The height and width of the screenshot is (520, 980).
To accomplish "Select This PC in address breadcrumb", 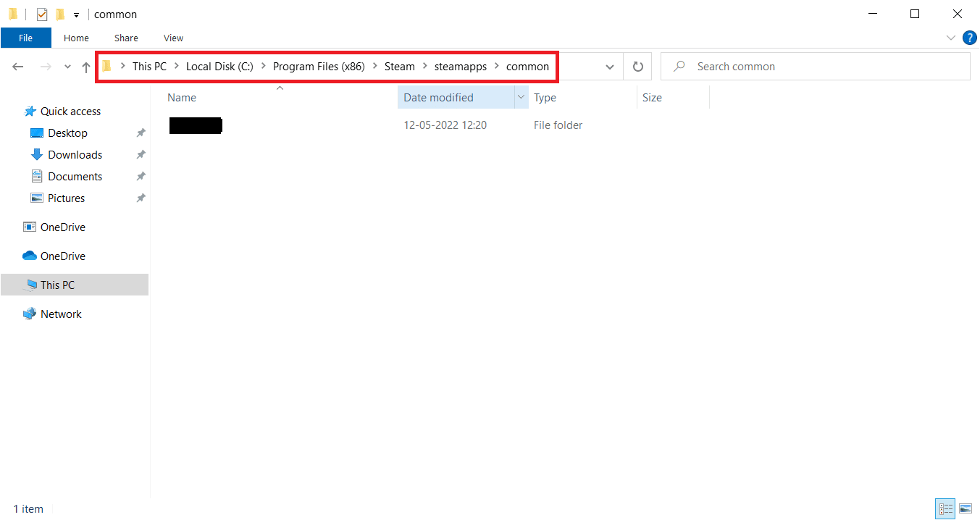I will pos(149,67).
